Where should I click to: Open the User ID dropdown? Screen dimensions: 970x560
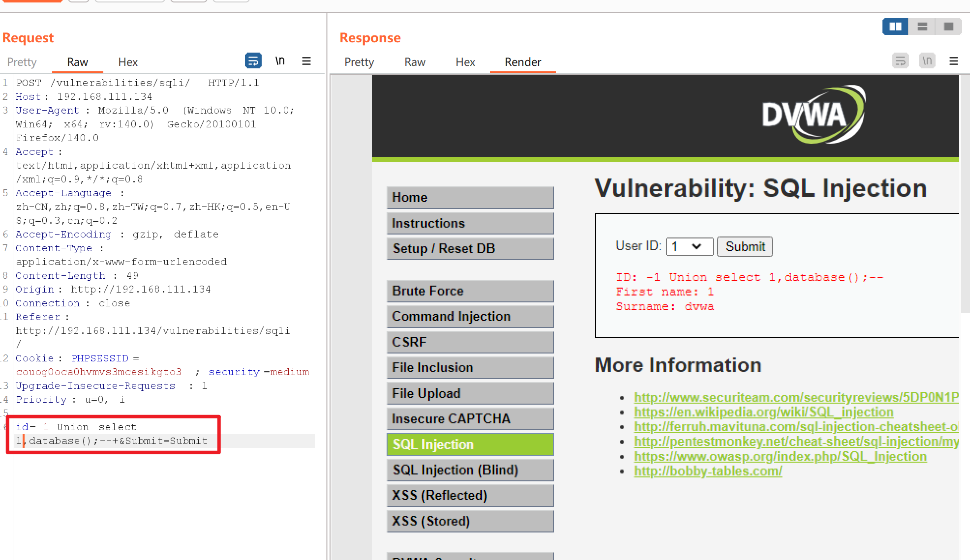[x=689, y=247]
